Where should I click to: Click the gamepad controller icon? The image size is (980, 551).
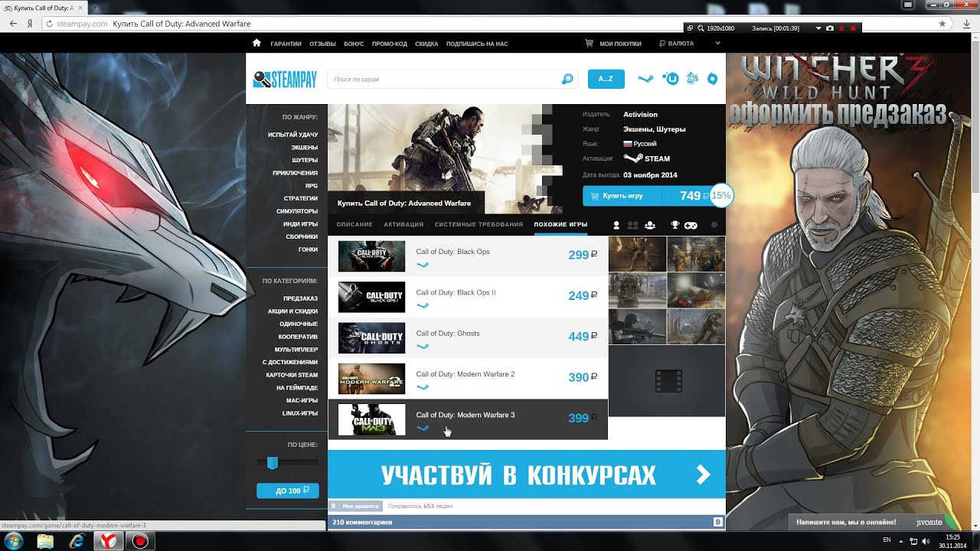point(690,225)
